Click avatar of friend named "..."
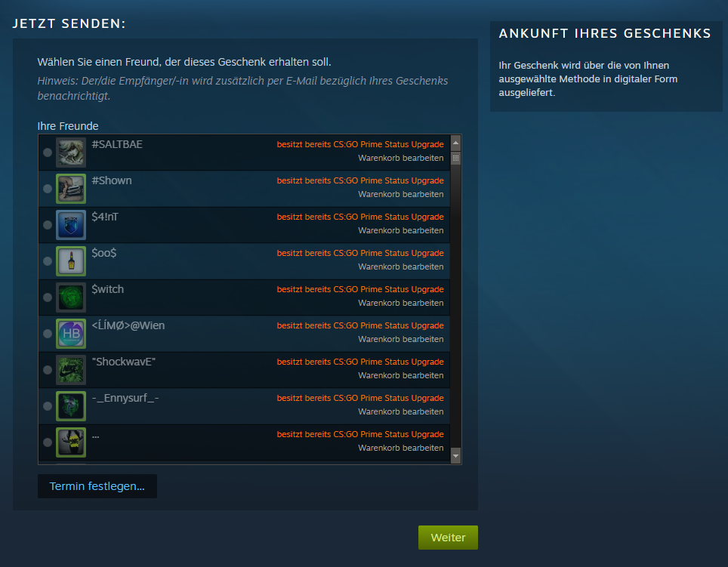728x567 pixels. pyautogui.click(x=71, y=442)
